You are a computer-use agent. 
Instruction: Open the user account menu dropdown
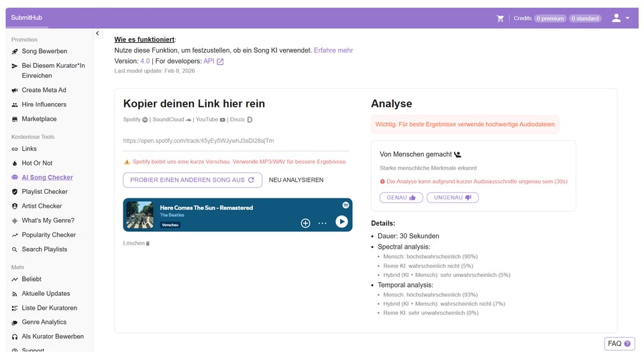tap(621, 18)
